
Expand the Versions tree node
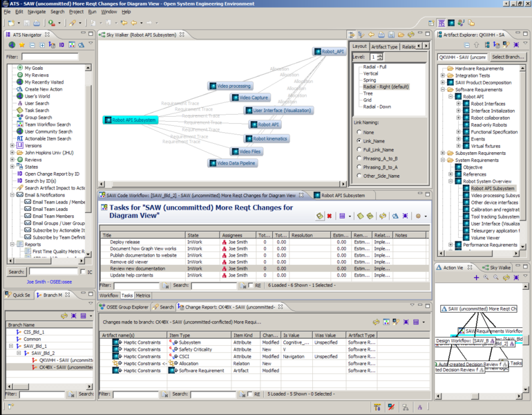point(12,146)
